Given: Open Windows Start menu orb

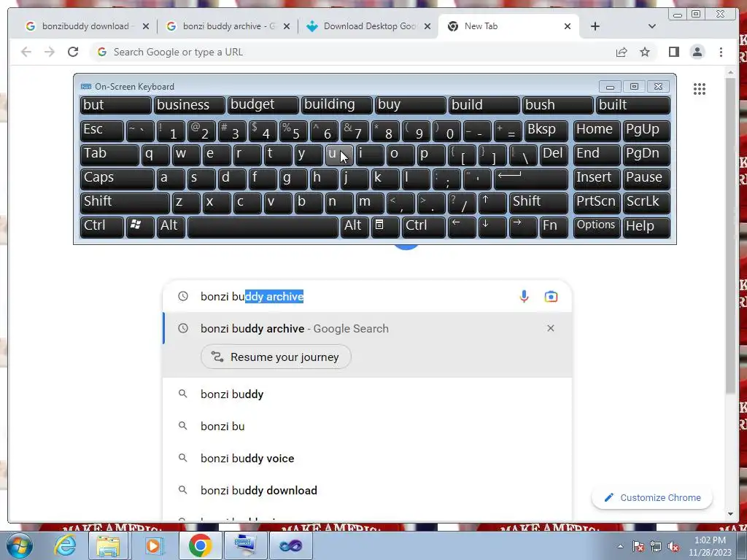Looking at the screenshot, I should (20, 545).
